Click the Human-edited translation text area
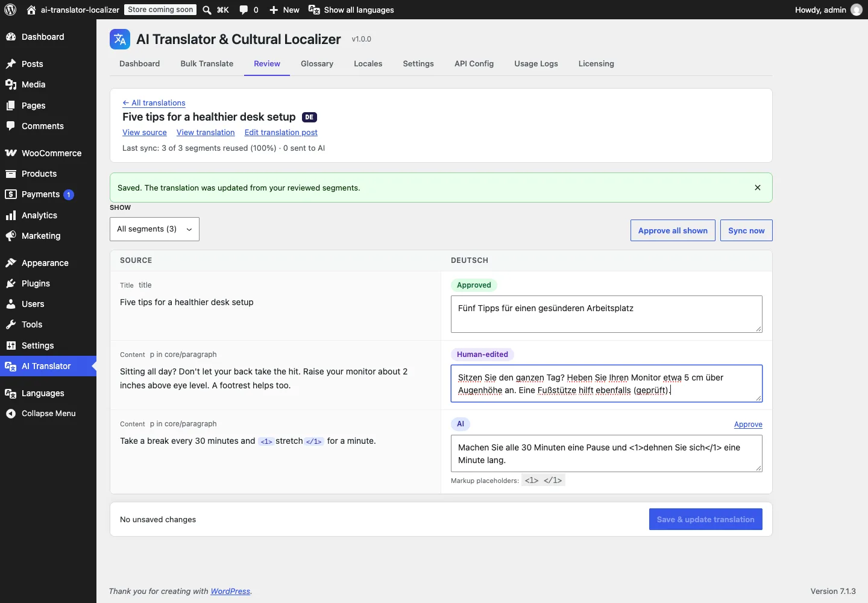The height and width of the screenshot is (603, 868). click(x=606, y=384)
